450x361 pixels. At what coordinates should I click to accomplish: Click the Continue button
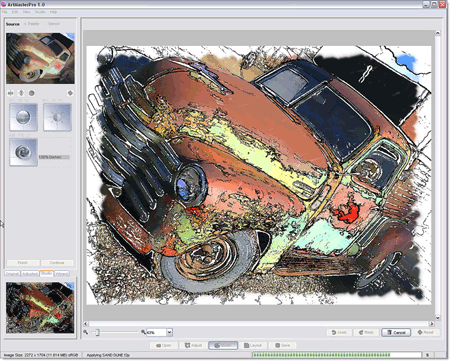click(x=57, y=263)
